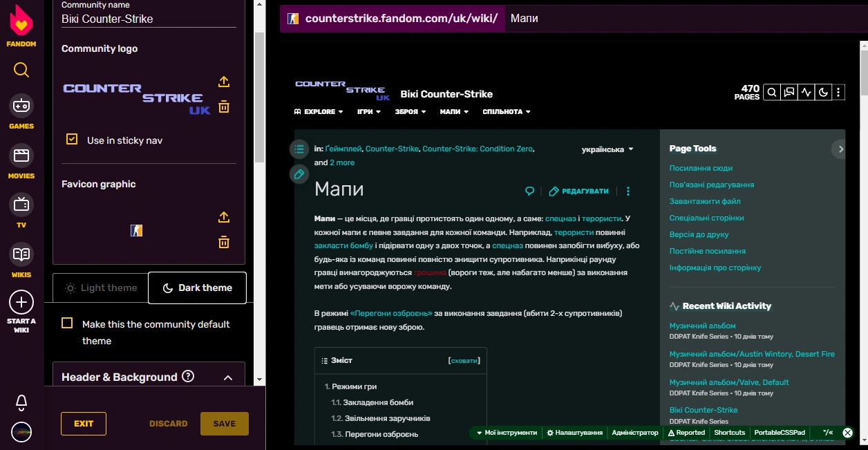This screenshot has height=450, width=868.
Task: Open the 2 more categories link
Action: pyautogui.click(x=342, y=162)
